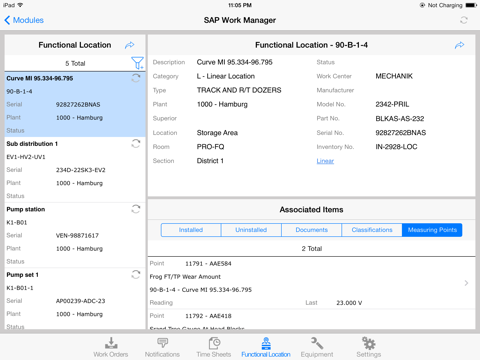Select Pump set 1 location
This screenshot has width=480, height=360.
(x=75, y=299)
